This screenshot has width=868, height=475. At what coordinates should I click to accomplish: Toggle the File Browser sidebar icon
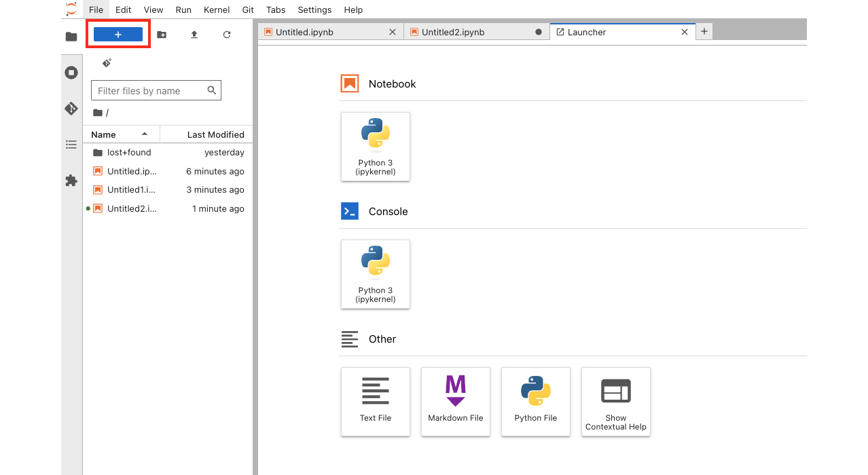coord(71,37)
